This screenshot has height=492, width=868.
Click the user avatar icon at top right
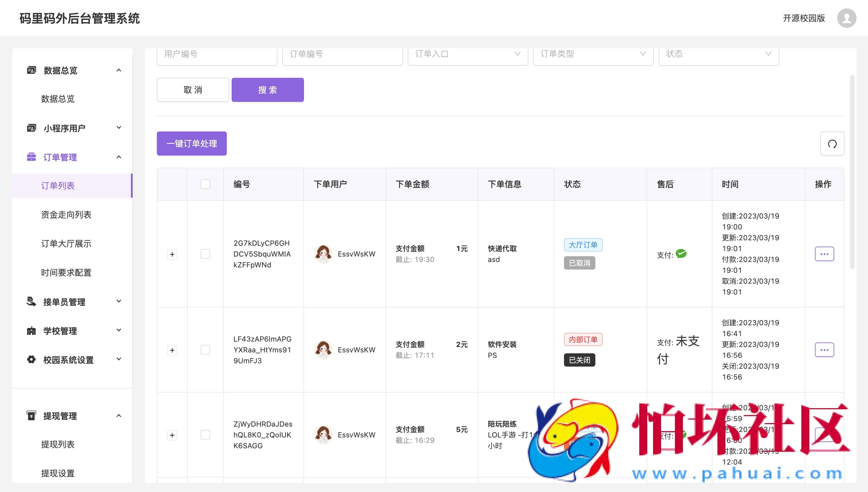click(846, 18)
